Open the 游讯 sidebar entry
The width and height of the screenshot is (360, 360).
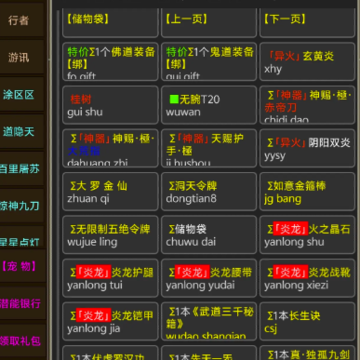coord(22,57)
